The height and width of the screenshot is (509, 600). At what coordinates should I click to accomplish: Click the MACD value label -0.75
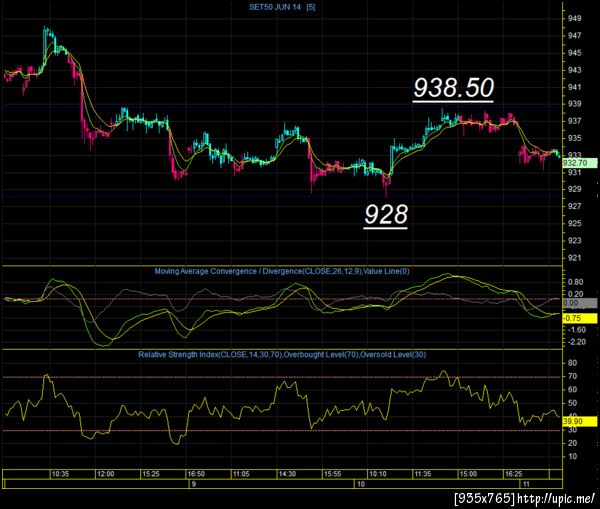[x=579, y=318]
